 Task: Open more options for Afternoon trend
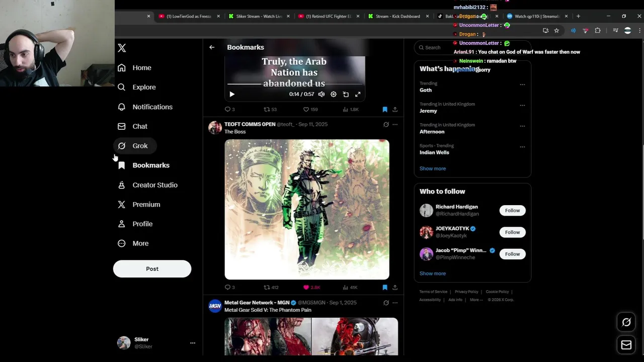tap(522, 126)
